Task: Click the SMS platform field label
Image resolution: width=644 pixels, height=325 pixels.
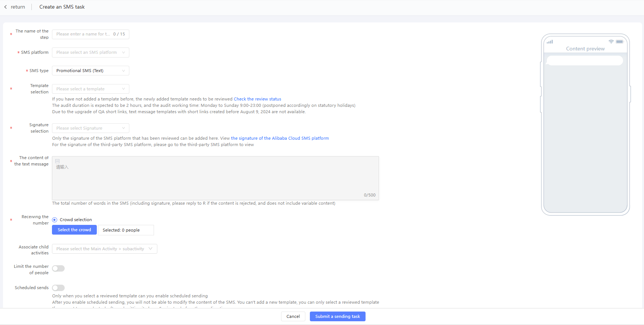Action: (x=35, y=52)
